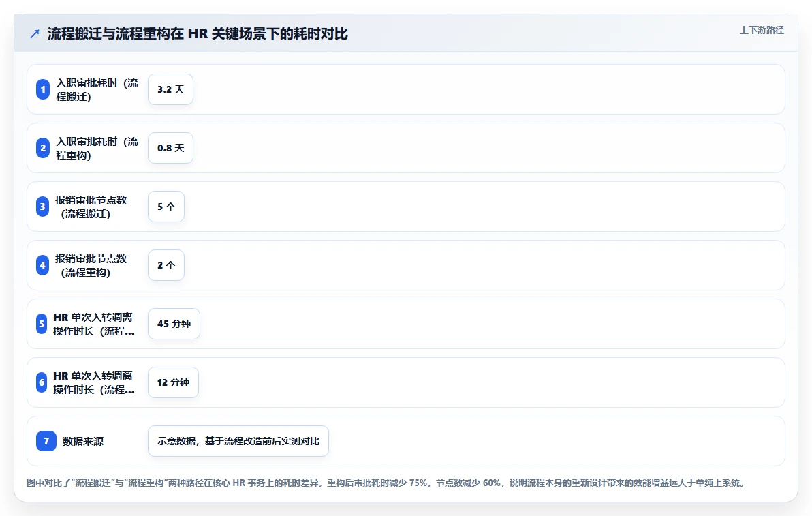Select the 2 个 value chip

pyautogui.click(x=166, y=264)
